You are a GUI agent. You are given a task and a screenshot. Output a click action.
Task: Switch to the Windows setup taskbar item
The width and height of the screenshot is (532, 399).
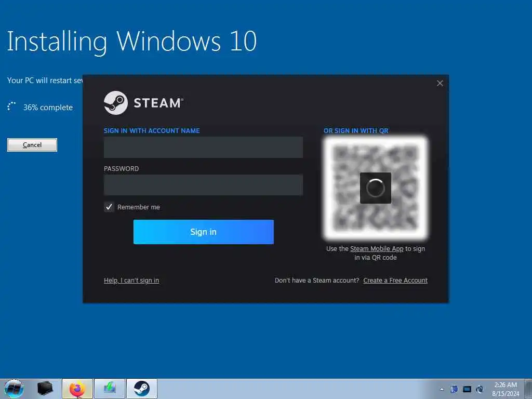point(110,389)
